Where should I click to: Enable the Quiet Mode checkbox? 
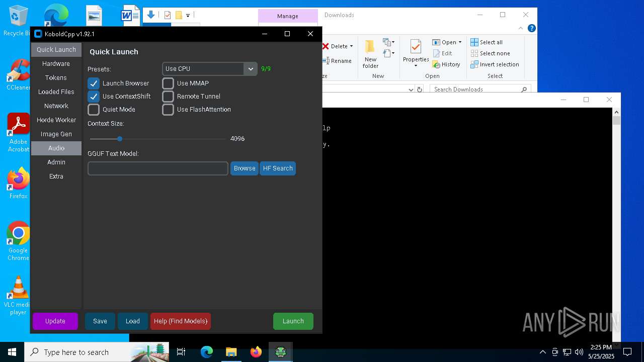click(94, 110)
